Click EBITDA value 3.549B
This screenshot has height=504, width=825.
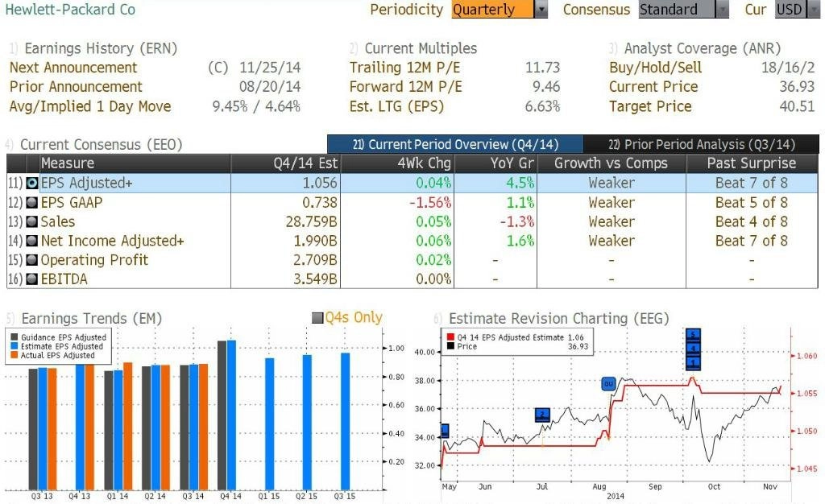pos(315,279)
